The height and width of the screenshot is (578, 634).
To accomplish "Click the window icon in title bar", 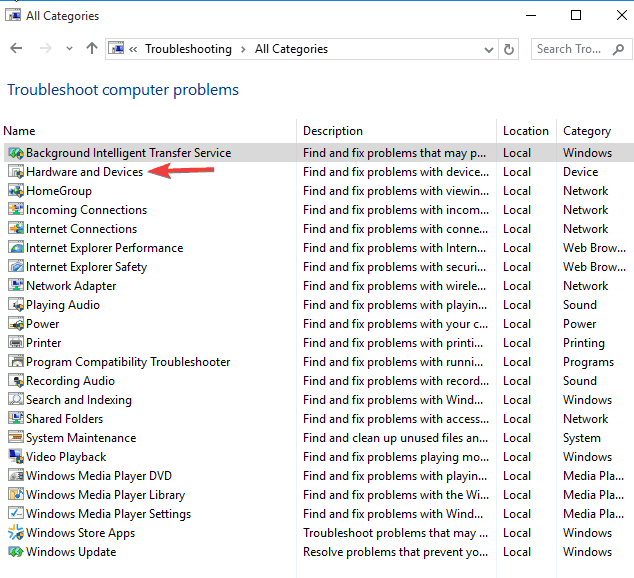I will pos(13,15).
